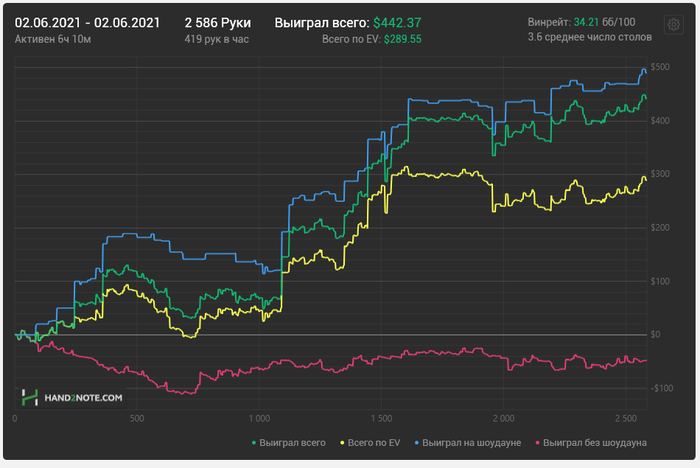Click the date range 02.06.2021 - 02.06.2021
Screen dimensions: 700x468
tap(87, 23)
